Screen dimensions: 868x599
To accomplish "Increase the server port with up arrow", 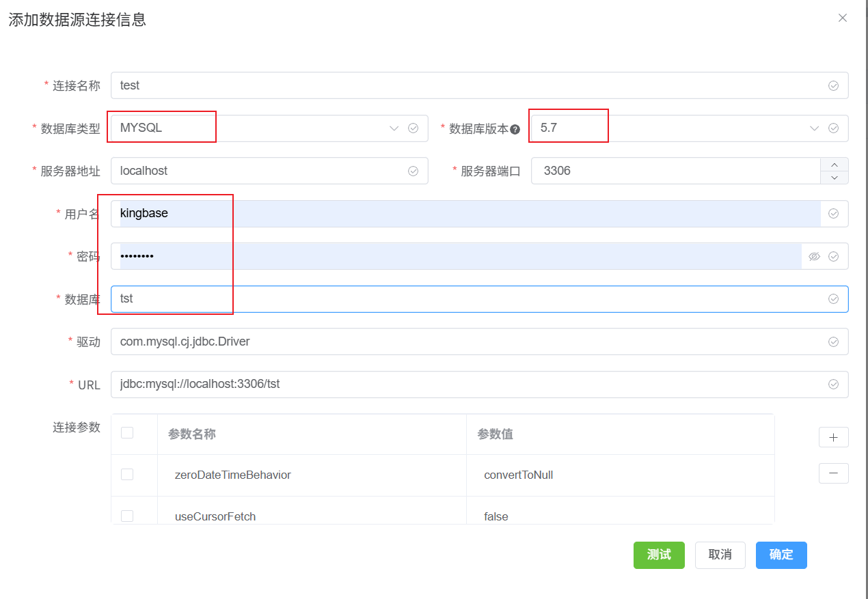I will (835, 165).
